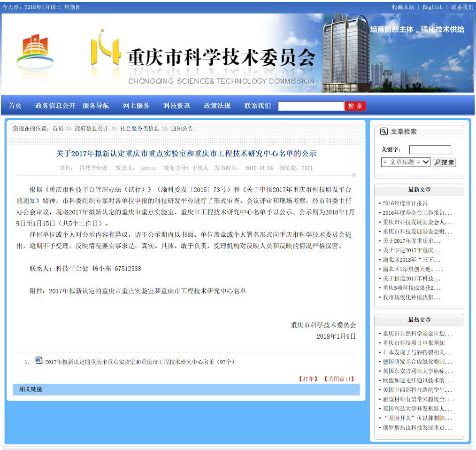Open the 科技资讯 menu item

pos(177,106)
